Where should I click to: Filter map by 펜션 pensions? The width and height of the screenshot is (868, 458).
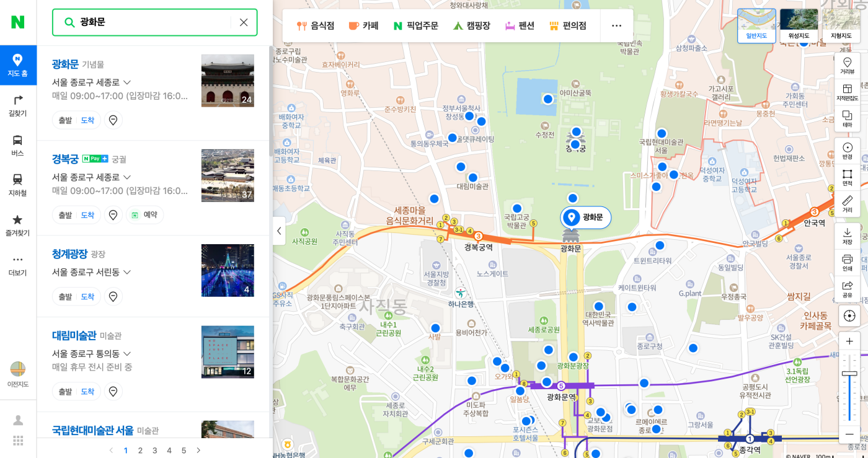(x=520, y=25)
